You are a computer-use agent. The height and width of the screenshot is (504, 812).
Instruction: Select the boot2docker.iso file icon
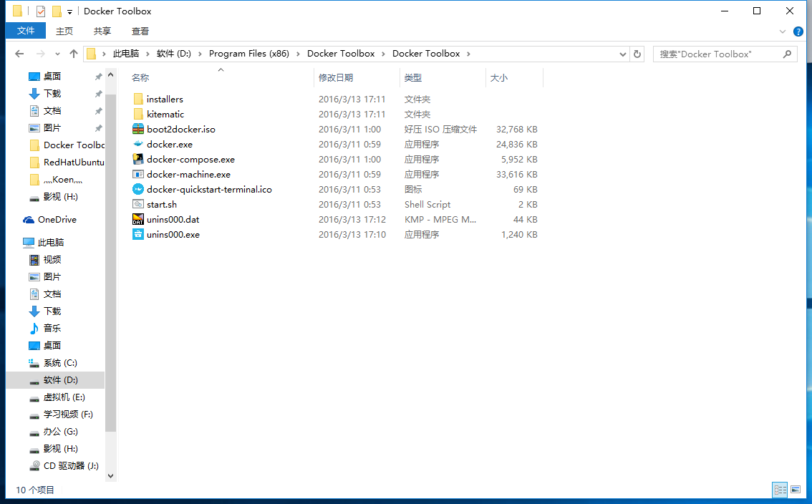point(138,130)
